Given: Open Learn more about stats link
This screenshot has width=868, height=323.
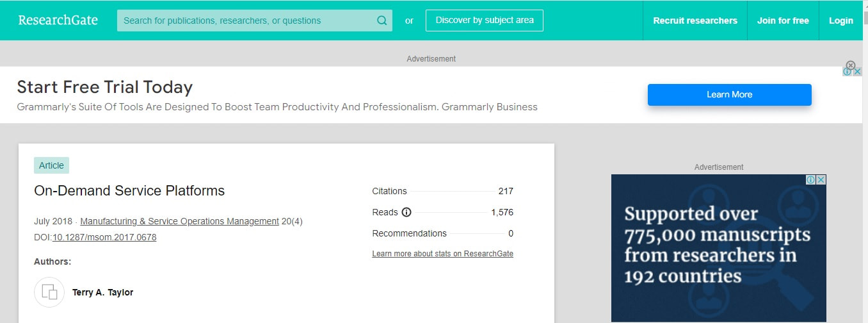Looking at the screenshot, I should tap(442, 254).
